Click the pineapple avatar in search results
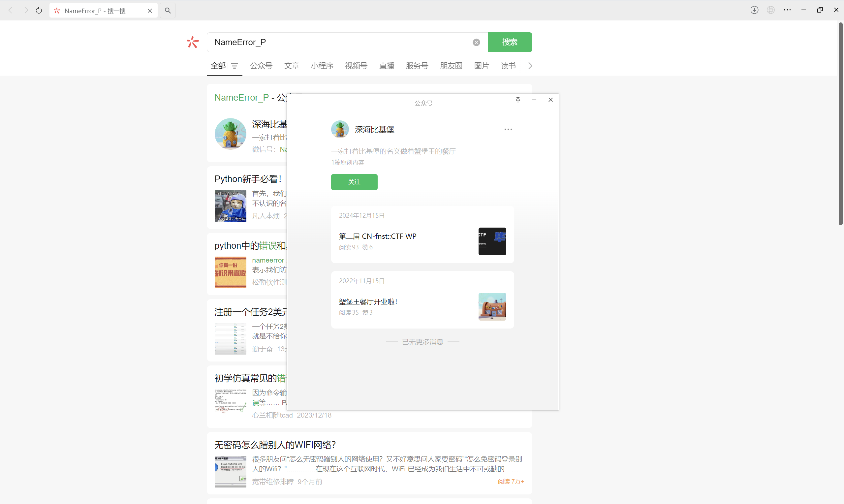The image size is (844, 504). point(230,134)
